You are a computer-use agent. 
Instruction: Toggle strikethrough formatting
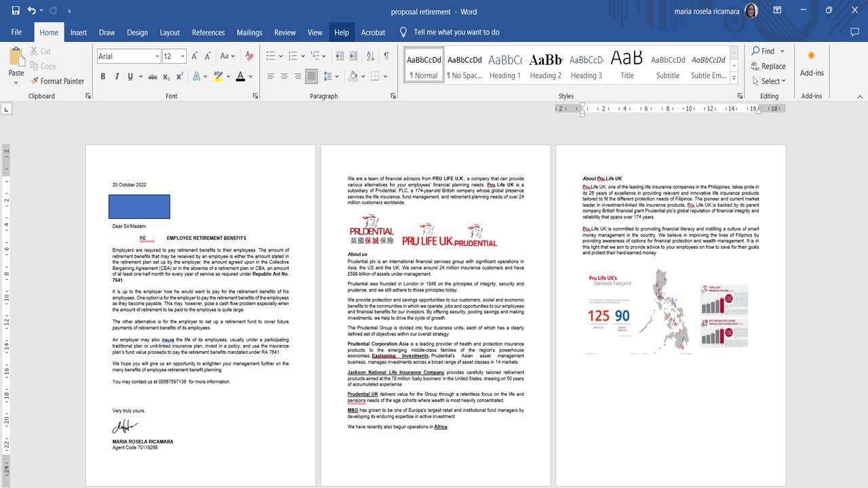pos(153,77)
